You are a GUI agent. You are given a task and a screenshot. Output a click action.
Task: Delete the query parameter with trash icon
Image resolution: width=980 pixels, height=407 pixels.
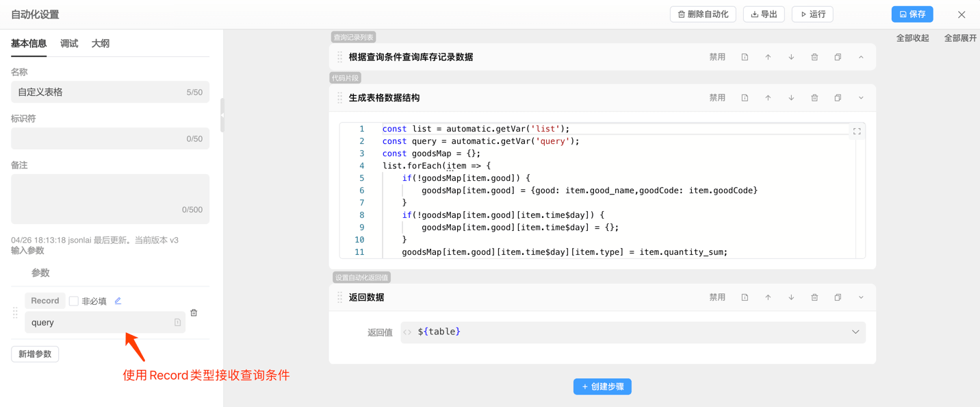click(x=194, y=313)
